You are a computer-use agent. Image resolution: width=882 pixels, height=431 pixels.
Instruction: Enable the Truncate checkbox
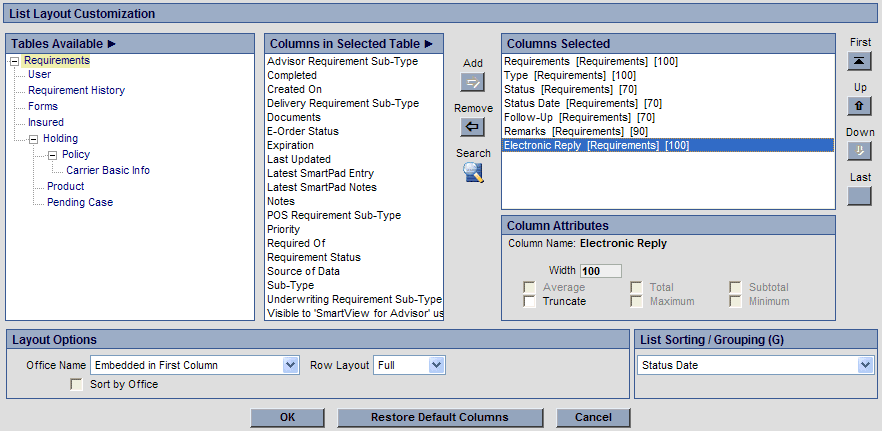(x=529, y=301)
